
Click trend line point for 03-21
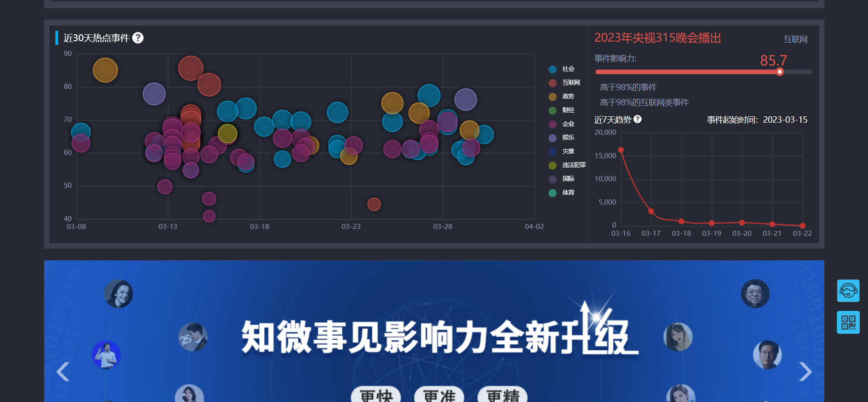[x=772, y=224]
